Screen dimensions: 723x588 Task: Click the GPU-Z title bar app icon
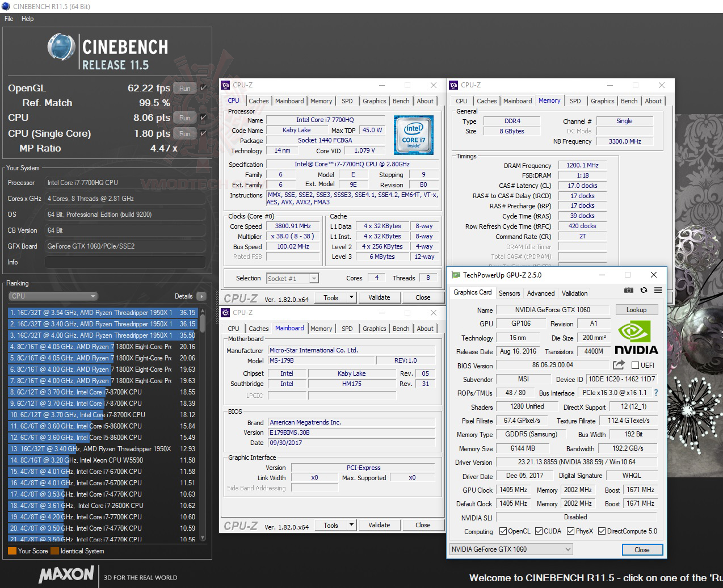click(456, 275)
